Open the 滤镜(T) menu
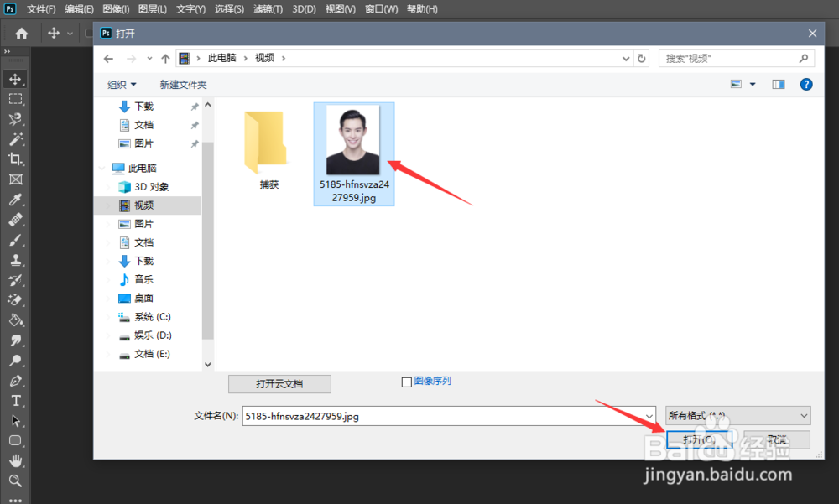 (268, 9)
